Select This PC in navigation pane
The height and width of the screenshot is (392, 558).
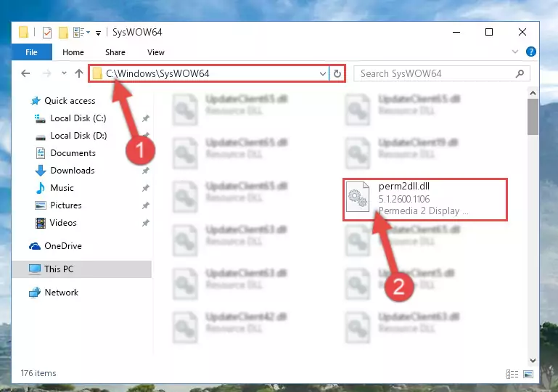tap(59, 269)
